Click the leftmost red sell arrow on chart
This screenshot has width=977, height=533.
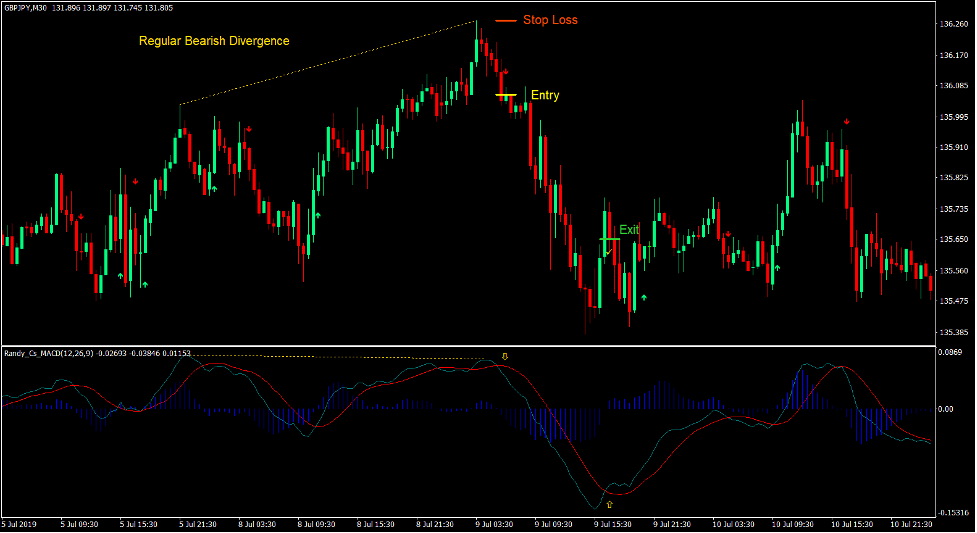tap(81, 215)
